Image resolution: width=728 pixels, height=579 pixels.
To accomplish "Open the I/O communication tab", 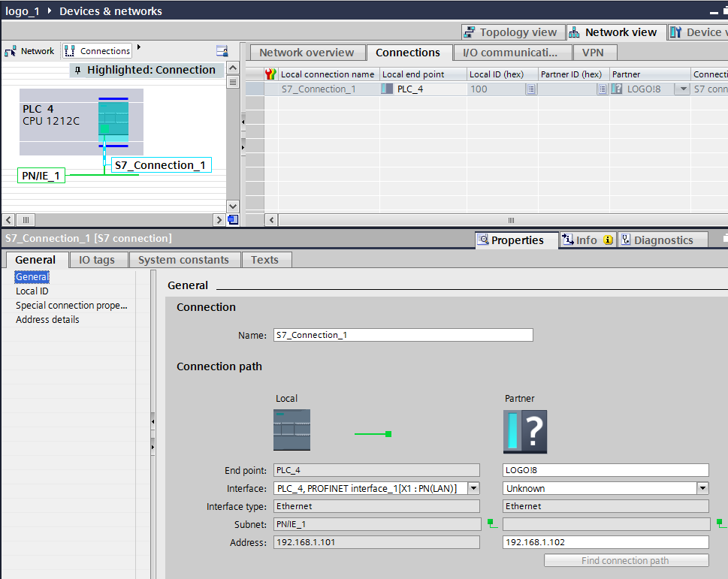I will (511, 53).
